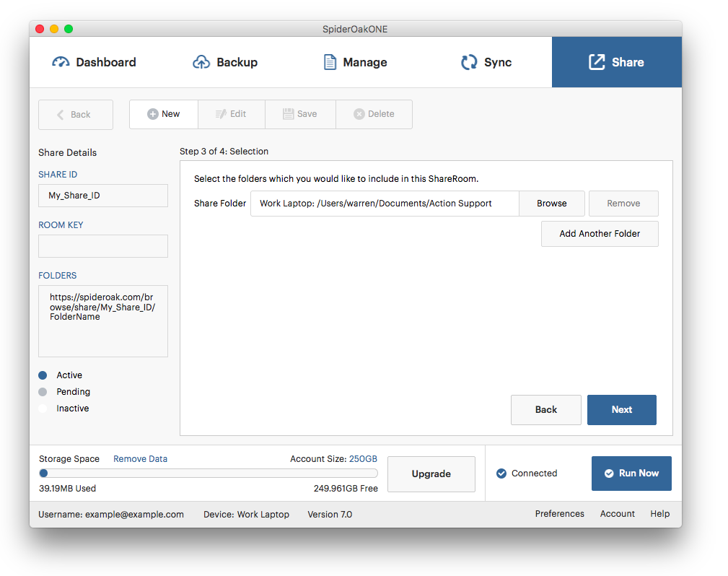Screen dimensions: 728x576
Task: Click the 'Step 3 of 4: Selection' heading
Action: tap(224, 152)
